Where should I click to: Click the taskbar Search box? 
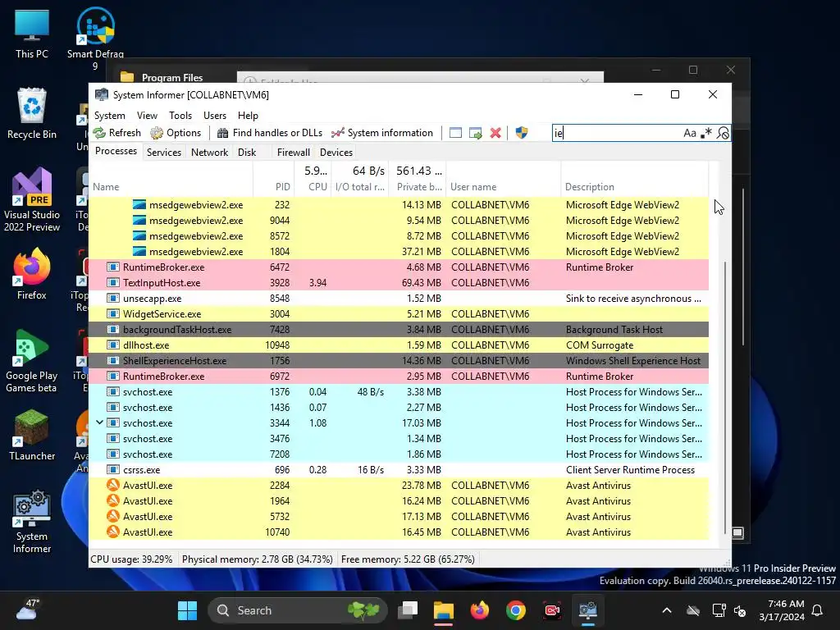(297, 610)
